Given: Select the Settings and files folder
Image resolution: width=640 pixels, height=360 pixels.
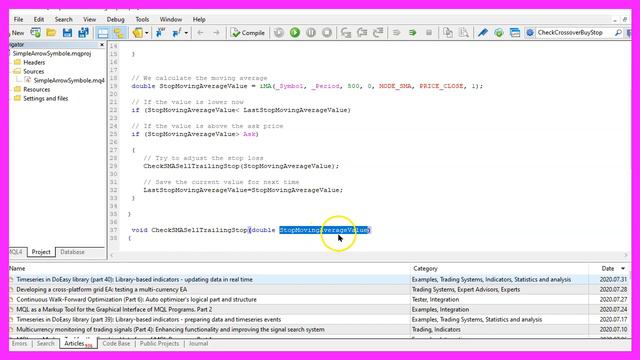Looking at the screenshot, I should click(x=45, y=98).
